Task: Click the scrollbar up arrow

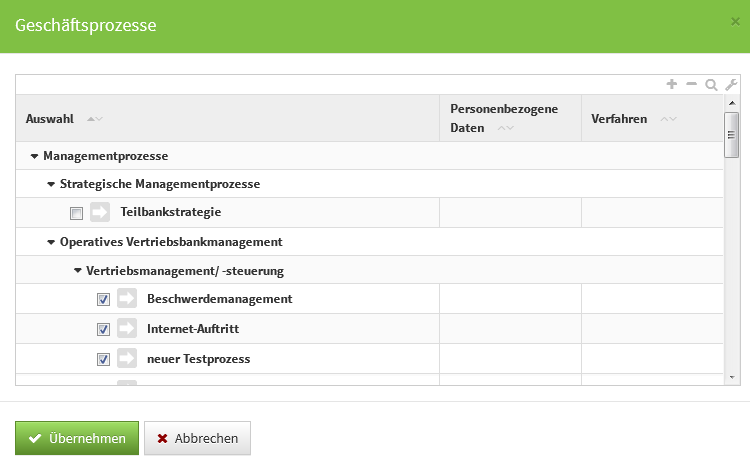Action: pyautogui.click(x=731, y=103)
